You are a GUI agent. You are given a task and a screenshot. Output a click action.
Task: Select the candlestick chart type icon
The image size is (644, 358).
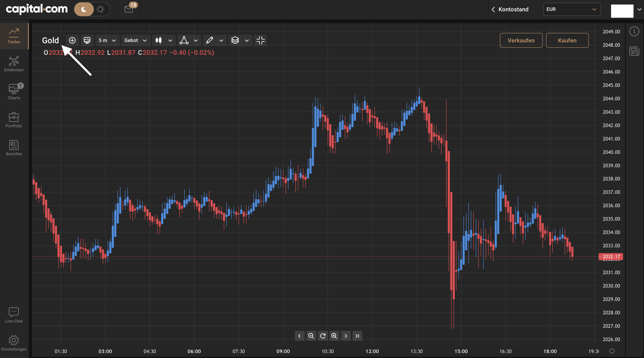click(x=158, y=40)
